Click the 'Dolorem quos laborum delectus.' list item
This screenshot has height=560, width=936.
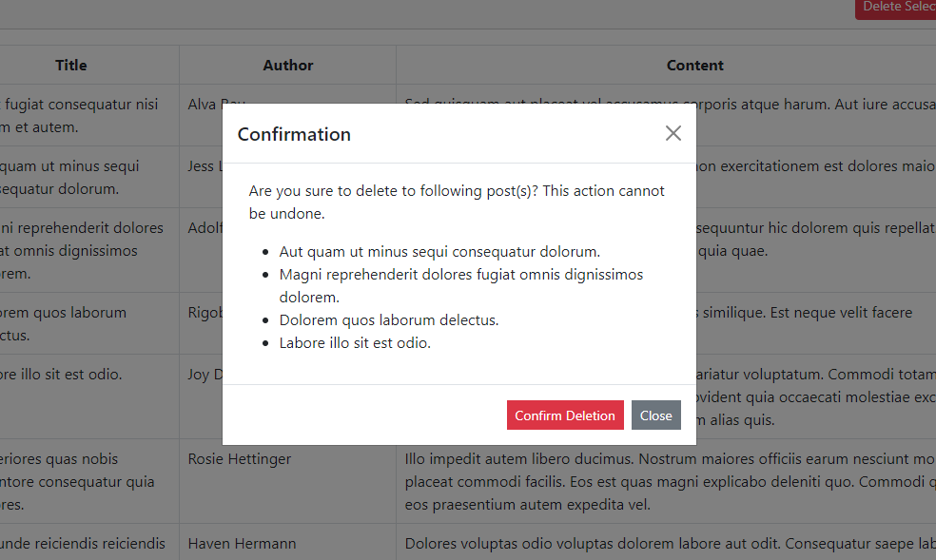tap(389, 320)
